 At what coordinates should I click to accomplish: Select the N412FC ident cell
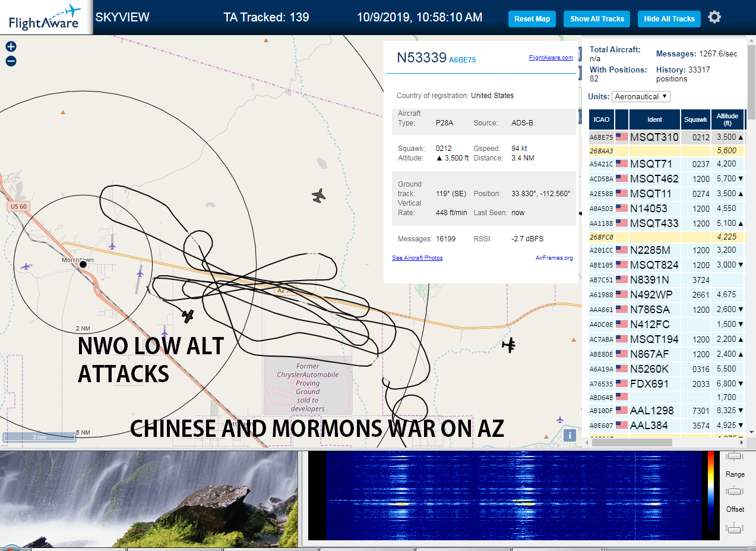pyautogui.click(x=654, y=324)
